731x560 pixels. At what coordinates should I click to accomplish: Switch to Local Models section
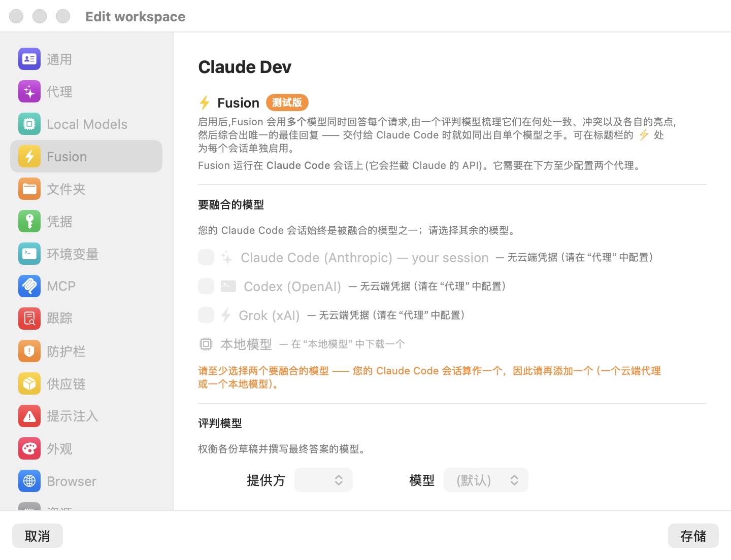coord(86,124)
